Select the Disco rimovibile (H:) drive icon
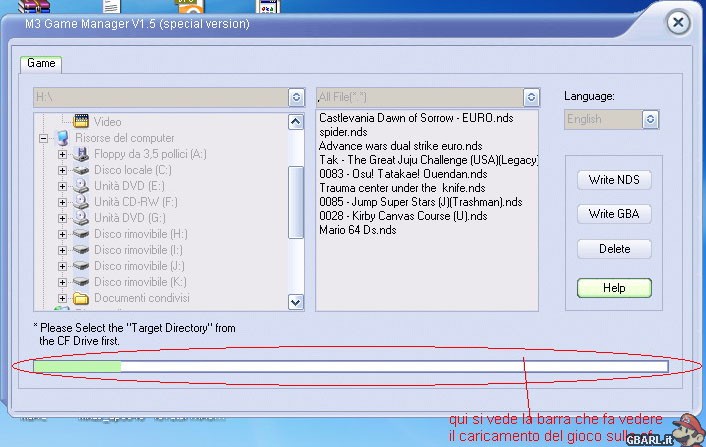This screenshot has height=447, width=706. point(81,234)
